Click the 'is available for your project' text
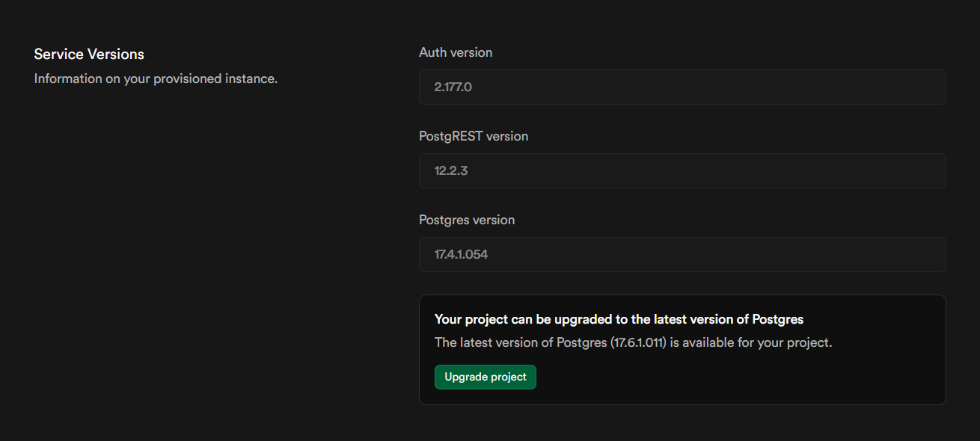Screen dimensions: 980x441 click(x=750, y=343)
